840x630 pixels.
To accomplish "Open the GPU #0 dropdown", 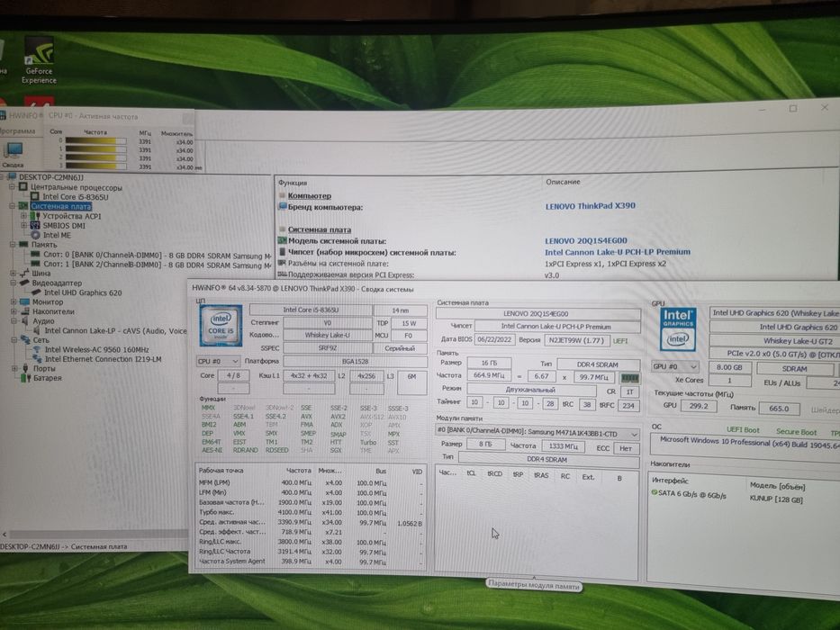I will point(675,366).
